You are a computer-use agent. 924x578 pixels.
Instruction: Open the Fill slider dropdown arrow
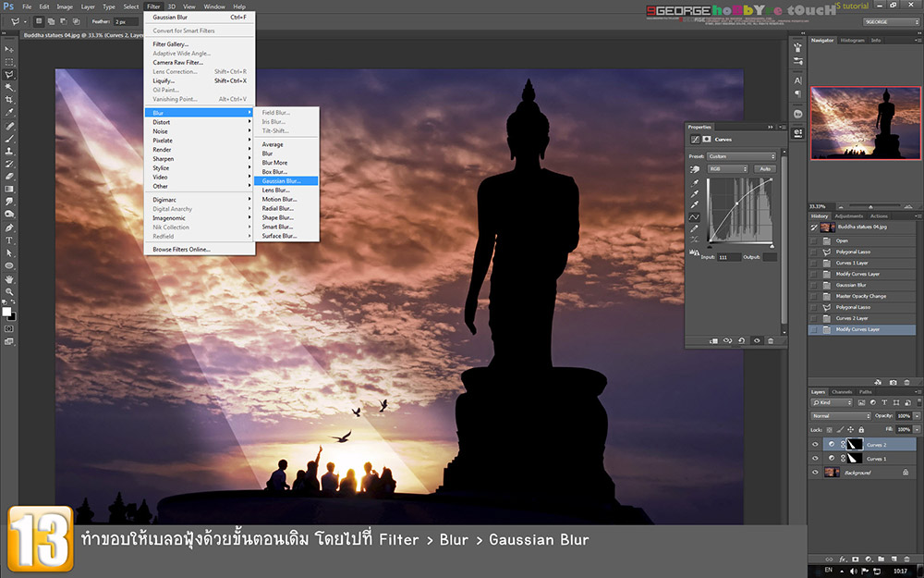tap(917, 430)
